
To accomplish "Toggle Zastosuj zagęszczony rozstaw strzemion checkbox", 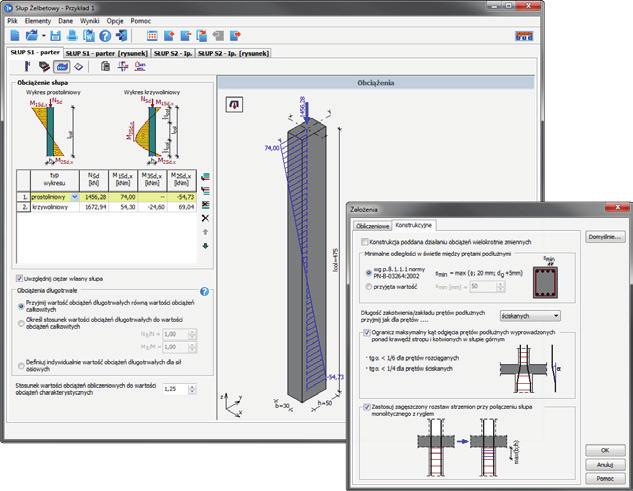I will (367, 407).
